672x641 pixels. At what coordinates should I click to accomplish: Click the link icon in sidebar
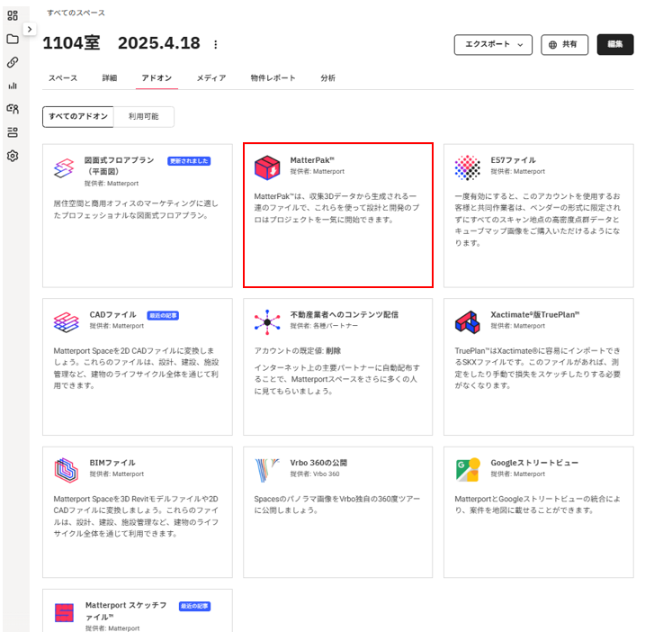click(13, 62)
